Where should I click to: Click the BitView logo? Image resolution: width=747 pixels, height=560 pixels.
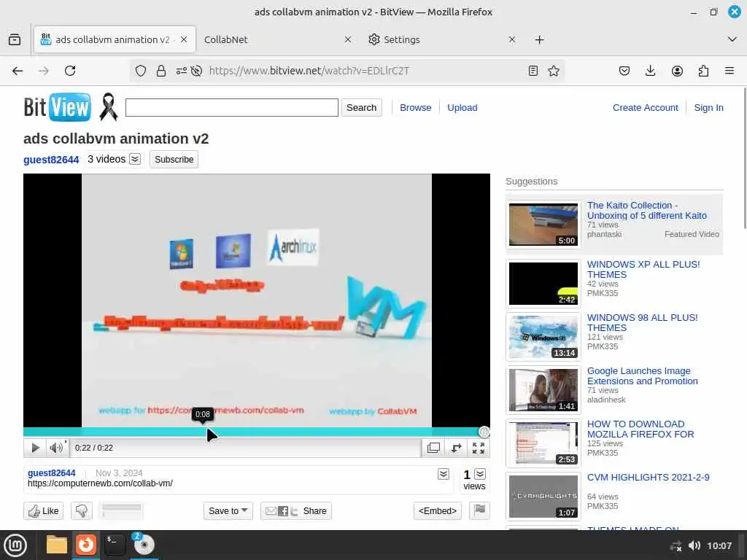57,107
